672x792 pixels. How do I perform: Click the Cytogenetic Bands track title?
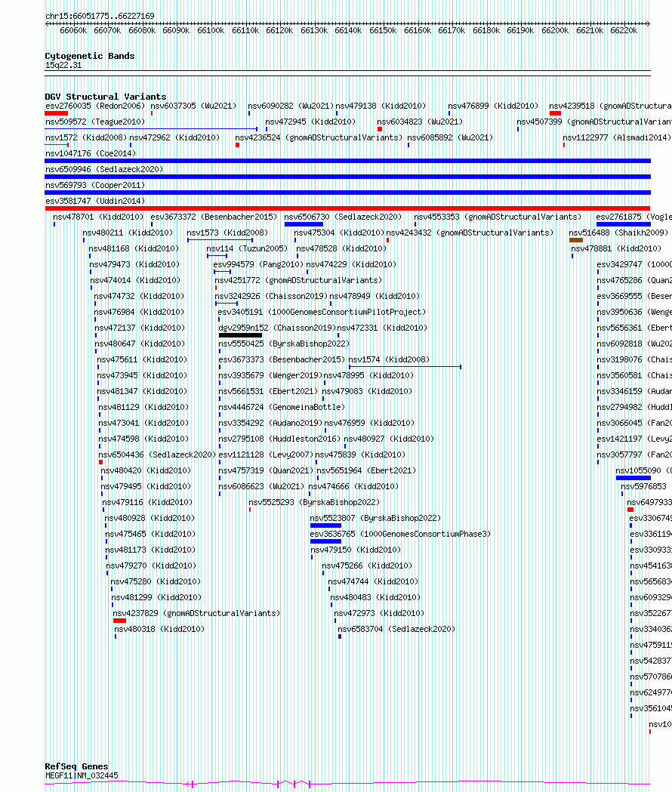click(x=90, y=56)
